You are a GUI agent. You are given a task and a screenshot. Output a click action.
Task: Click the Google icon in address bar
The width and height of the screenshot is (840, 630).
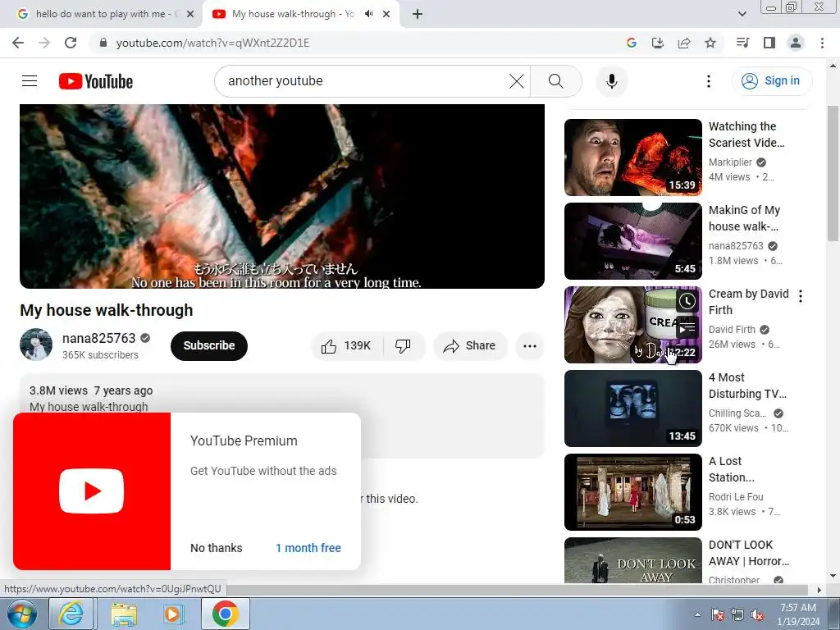[631, 43]
